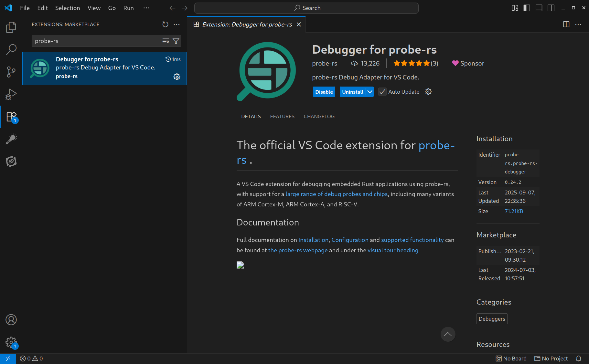Open the collapsed menu bar overflow

click(146, 8)
